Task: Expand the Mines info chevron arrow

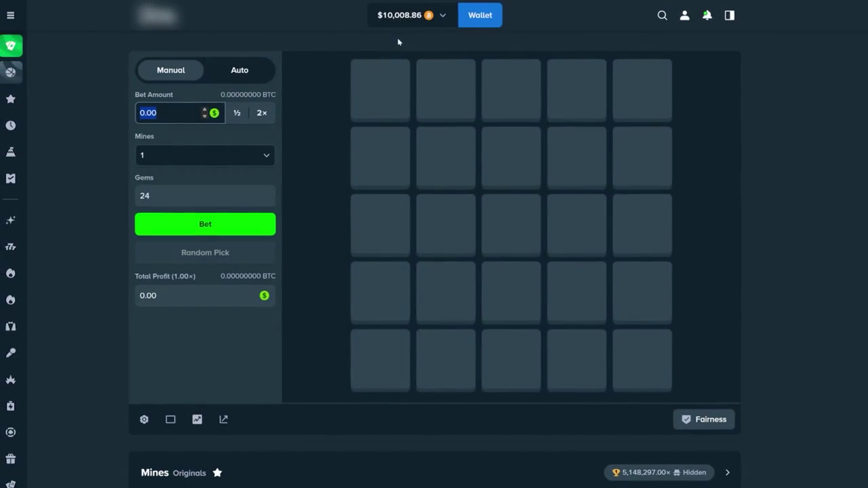Action: (x=727, y=472)
